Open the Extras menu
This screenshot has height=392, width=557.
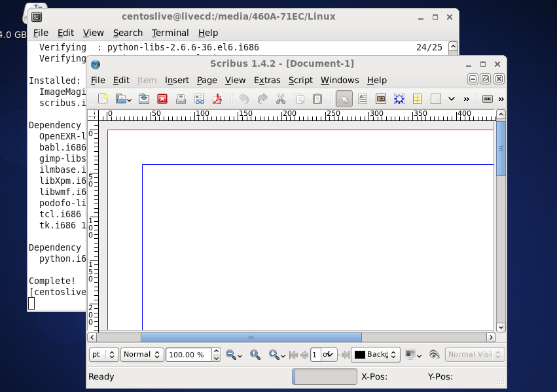267,80
